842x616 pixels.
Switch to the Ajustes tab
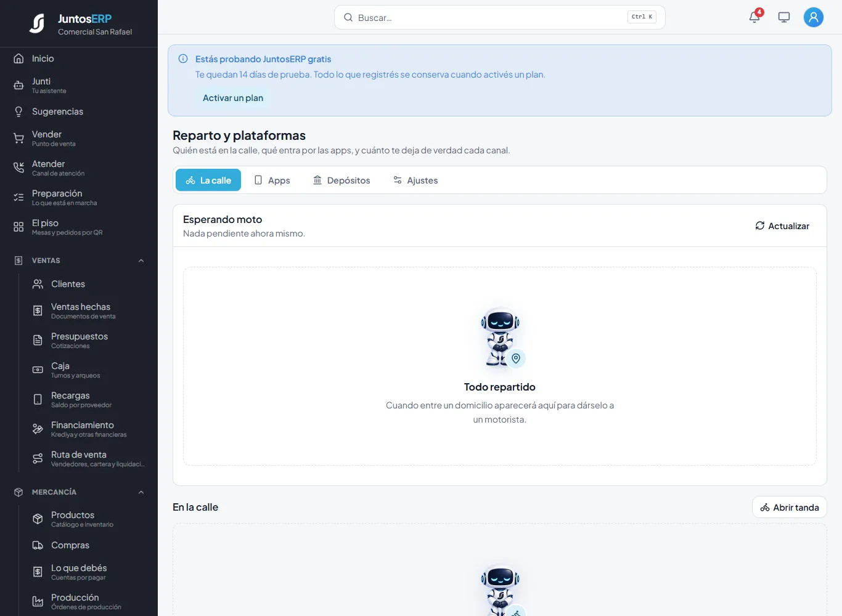tap(415, 180)
